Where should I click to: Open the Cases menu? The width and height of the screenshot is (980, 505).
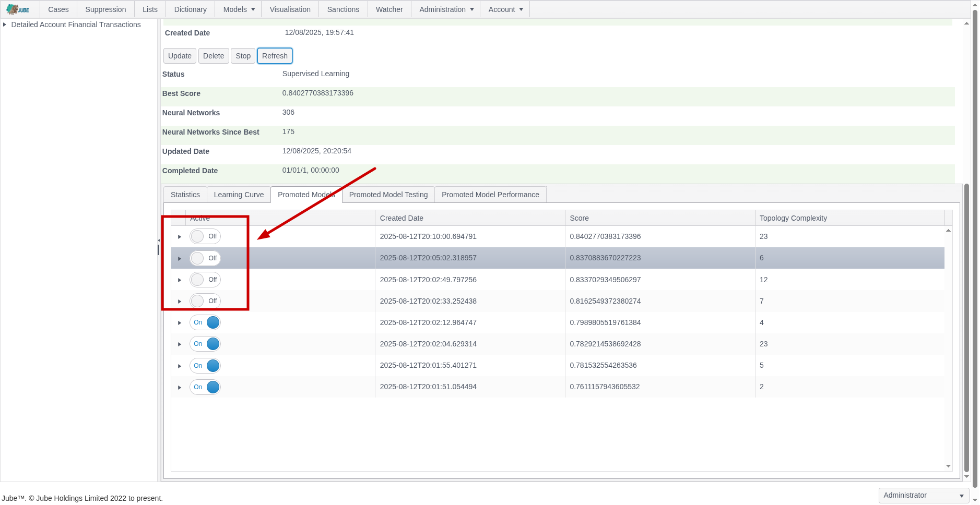pos(58,9)
